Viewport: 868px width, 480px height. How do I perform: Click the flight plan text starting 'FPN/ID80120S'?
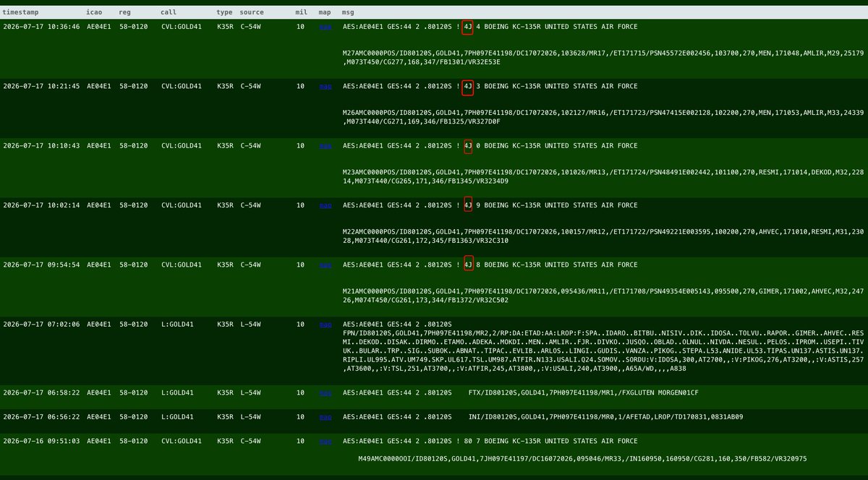pyautogui.click(x=603, y=351)
